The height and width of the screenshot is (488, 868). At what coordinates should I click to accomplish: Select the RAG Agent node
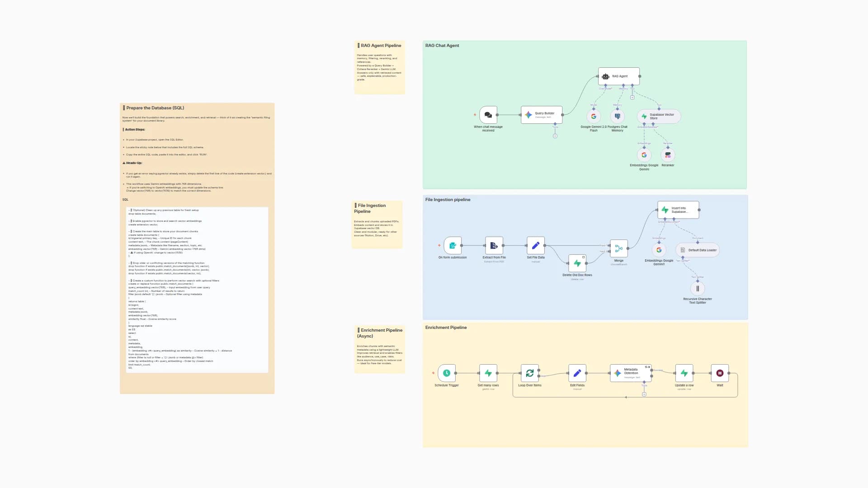point(618,76)
